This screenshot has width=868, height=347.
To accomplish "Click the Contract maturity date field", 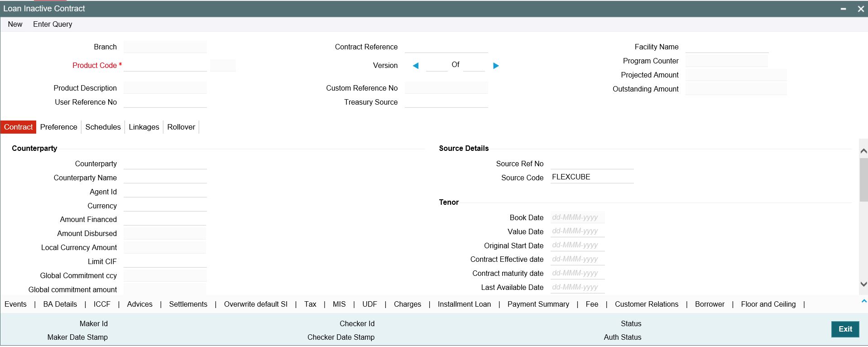I will coord(578,273).
